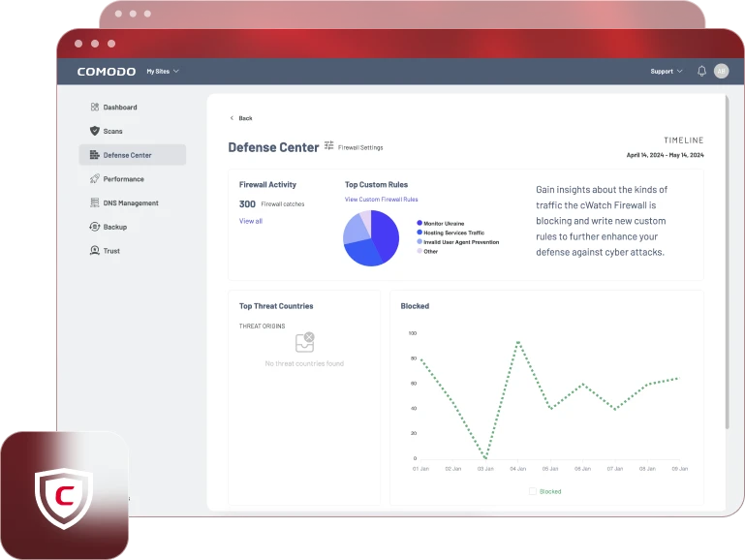Image resolution: width=745 pixels, height=560 pixels.
Task: Click the Firewall Settings sliders icon
Action: click(329, 146)
